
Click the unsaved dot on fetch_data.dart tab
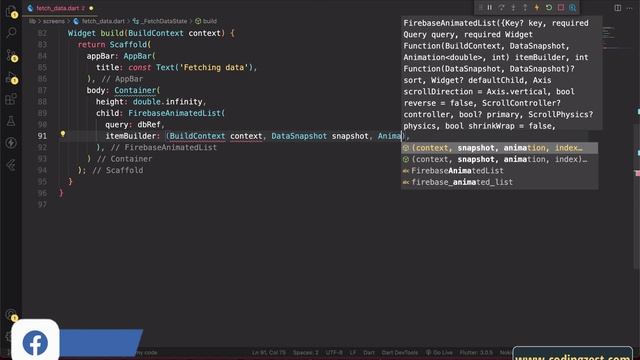(x=91, y=8)
